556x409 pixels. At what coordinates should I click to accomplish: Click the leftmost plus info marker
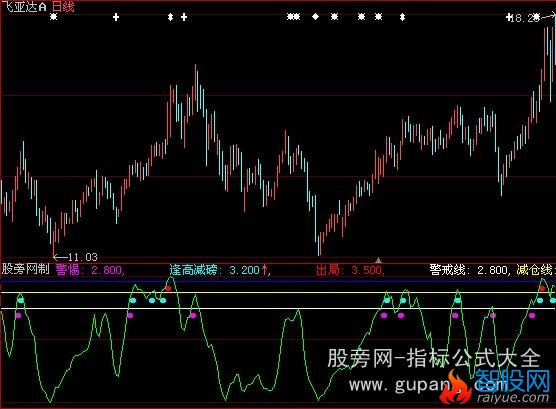(116, 17)
